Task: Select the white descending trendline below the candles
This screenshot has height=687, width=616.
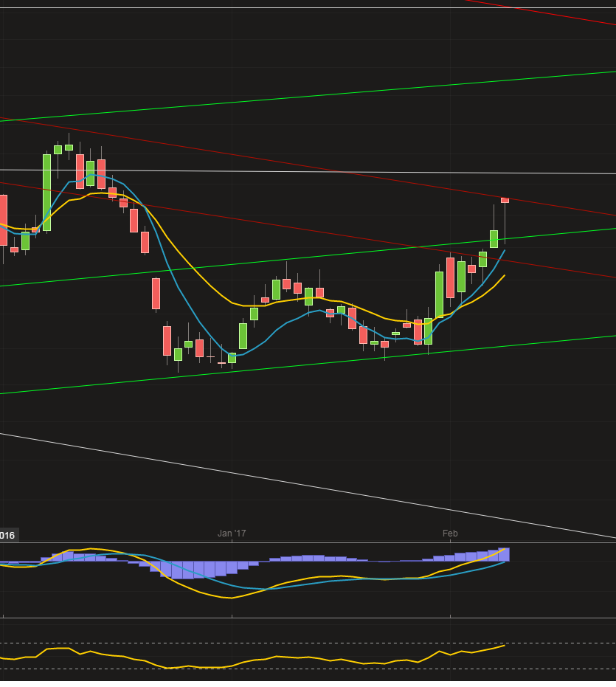Action: (x=307, y=485)
